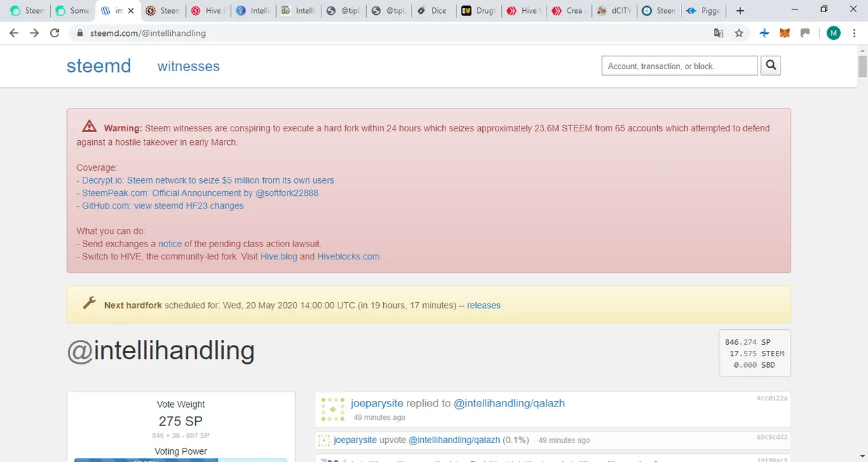Open SteemPeak.com Official Announcement link

pyautogui.click(x=200, y=193)
